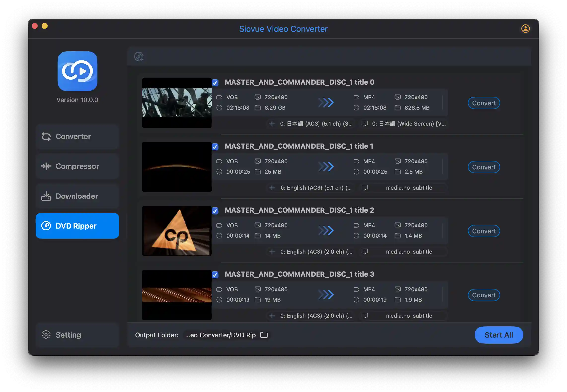Click the 1.9 MB output size
Image resolution: width=567 pixels, height=392 pixels.
[413, 300]
